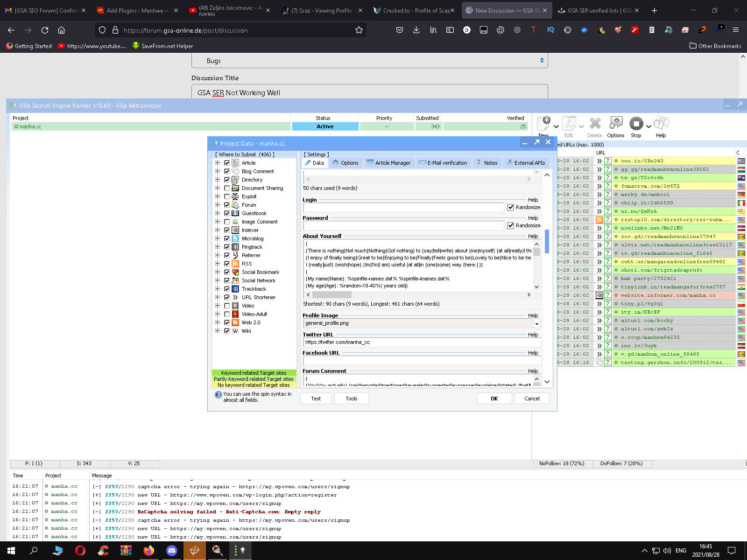Toggle Randomize checkbox for Password

click(511, 225)
